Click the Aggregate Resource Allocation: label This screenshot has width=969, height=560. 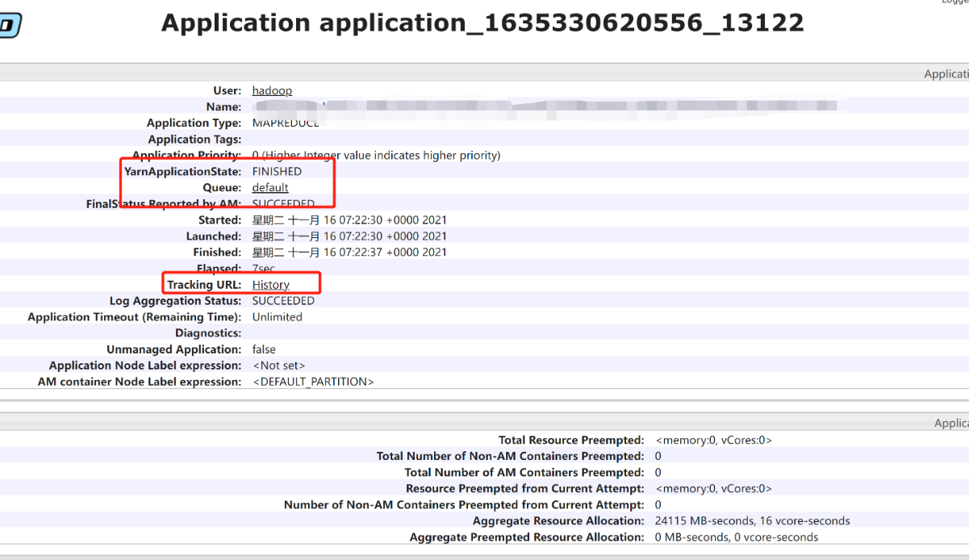click(x=558, y=521)
